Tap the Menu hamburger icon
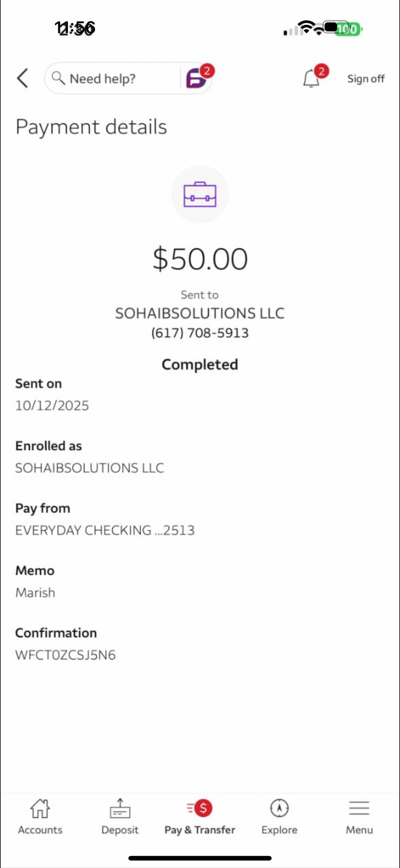Viewport: 400px width, 868px height. pyautogui.click(x=359, y=808)
